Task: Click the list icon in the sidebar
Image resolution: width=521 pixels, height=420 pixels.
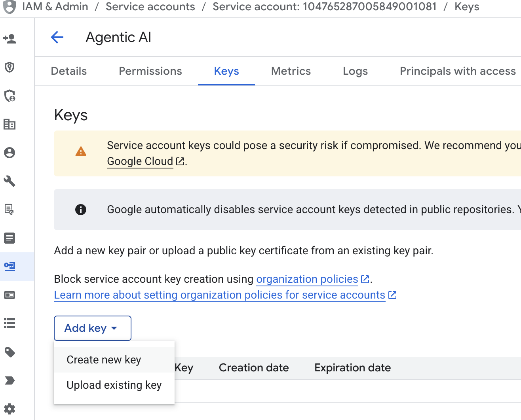Action: point(10,324)
